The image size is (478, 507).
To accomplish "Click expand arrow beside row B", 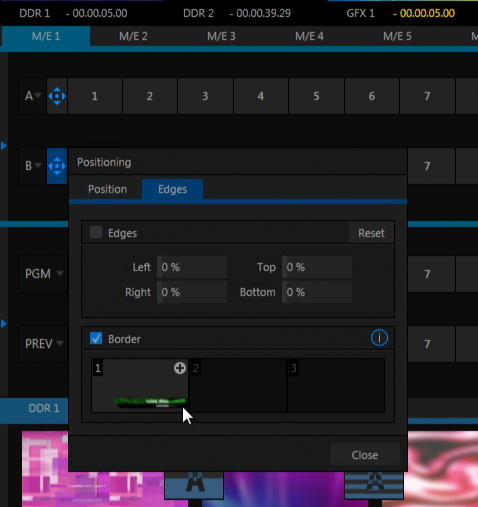I will pos(4,146).
